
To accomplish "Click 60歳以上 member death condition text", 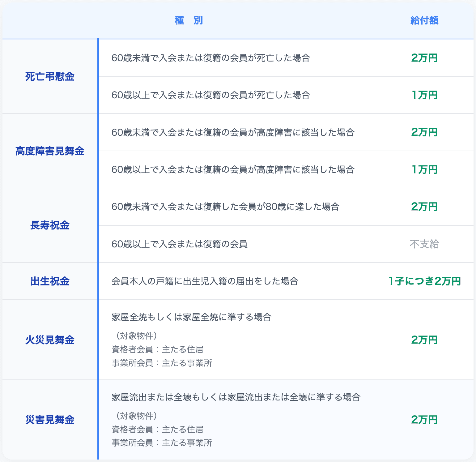I will 210,95.
